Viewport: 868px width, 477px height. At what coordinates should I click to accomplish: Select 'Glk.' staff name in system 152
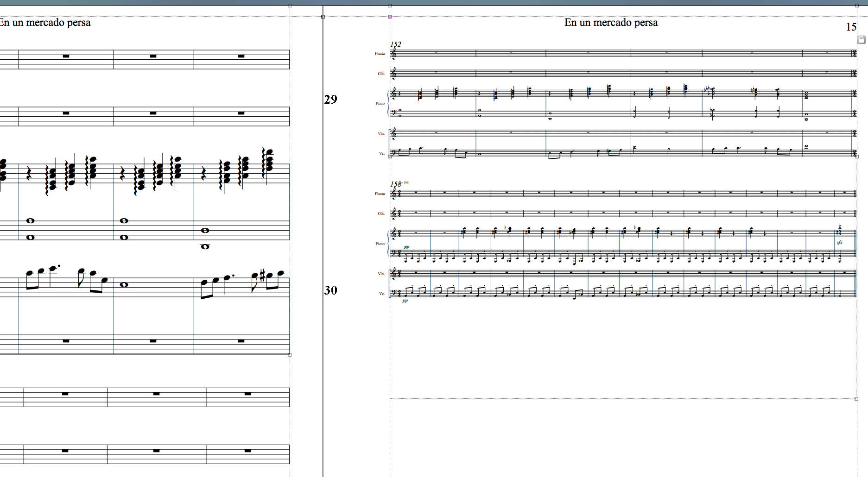point(381,74)
